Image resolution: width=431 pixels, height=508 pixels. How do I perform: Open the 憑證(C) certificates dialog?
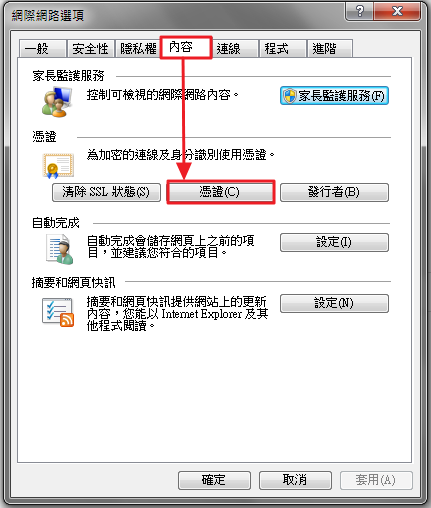click(220, 192)
